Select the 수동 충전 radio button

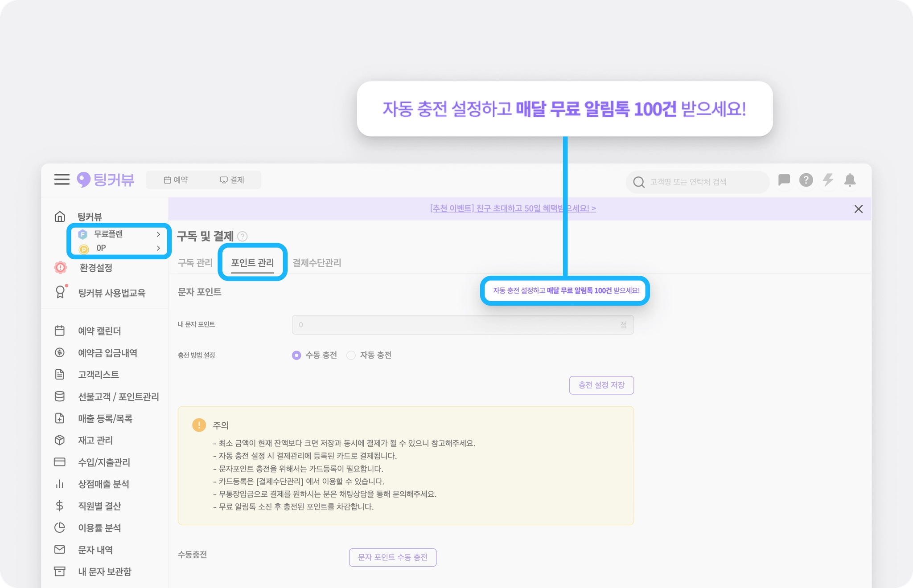tap(296, 355)
